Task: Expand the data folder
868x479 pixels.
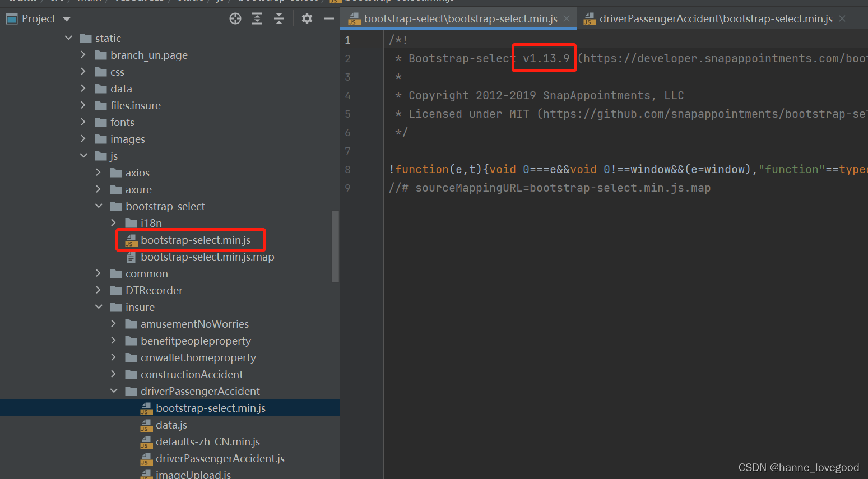Action: 83,89
